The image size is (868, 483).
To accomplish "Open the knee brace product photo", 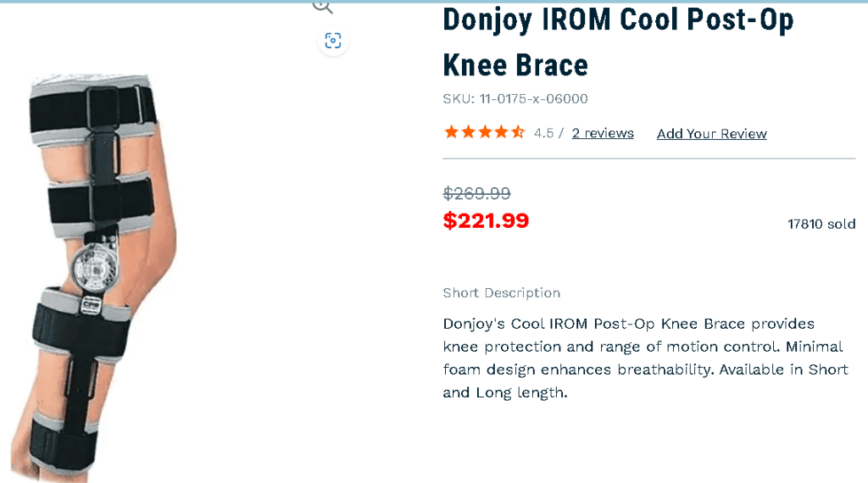I will [x=94, y=276].
